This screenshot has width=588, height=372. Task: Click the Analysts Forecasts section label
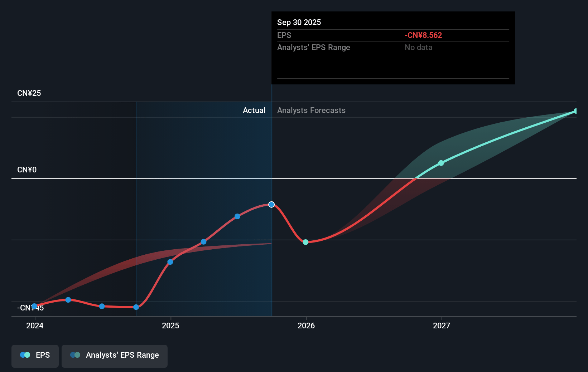pos(311,111)
